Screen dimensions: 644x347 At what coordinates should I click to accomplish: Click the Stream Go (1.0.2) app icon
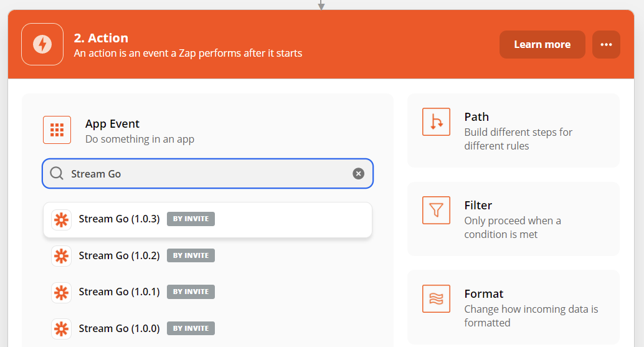(x=61, y=256)
